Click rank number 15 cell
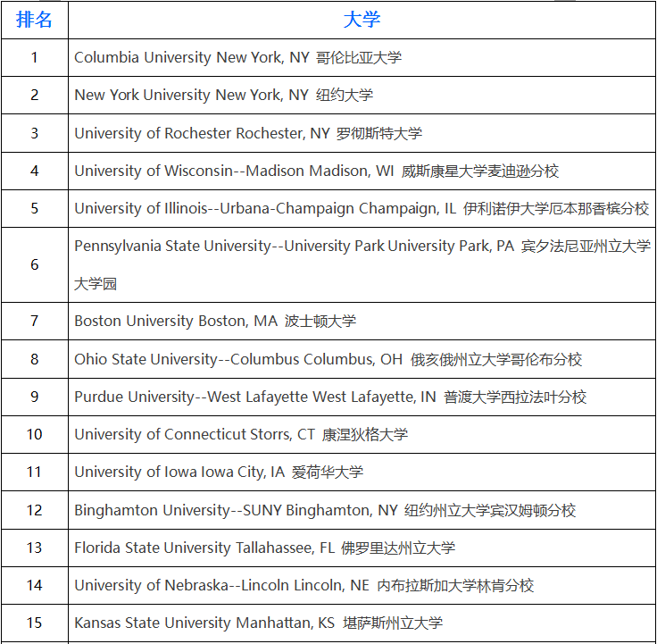Viewport: 657px width, 644px height. pos(34,623)
